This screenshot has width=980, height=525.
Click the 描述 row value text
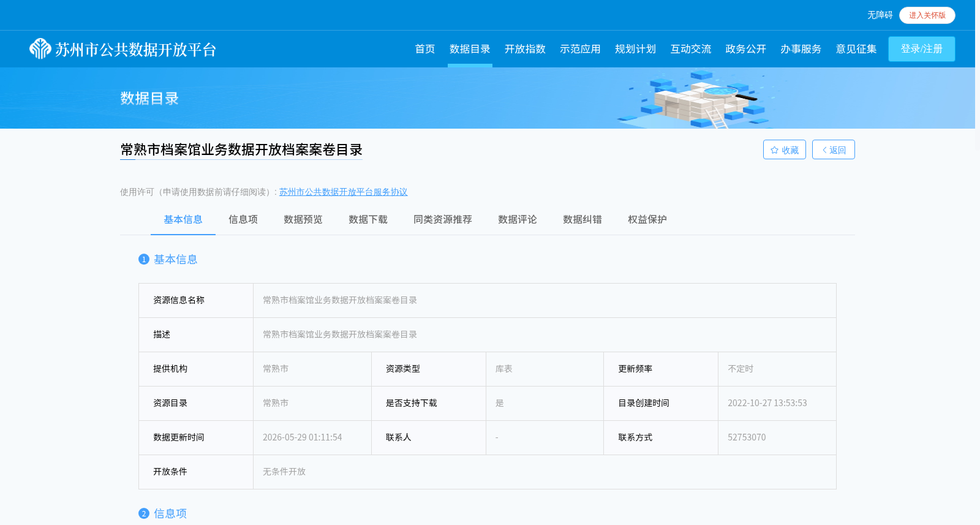pyautogui.click(x=340, y=334)
